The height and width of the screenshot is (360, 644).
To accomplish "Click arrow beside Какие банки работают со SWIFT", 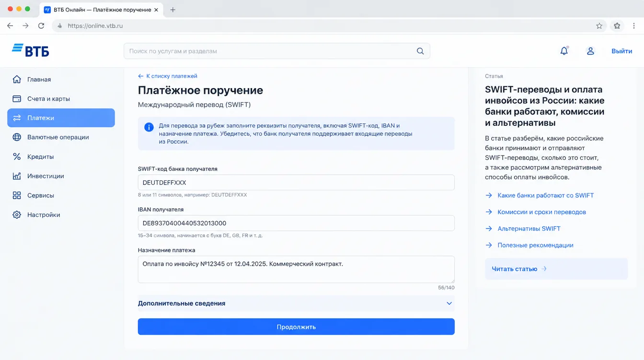I will [489, 195].
